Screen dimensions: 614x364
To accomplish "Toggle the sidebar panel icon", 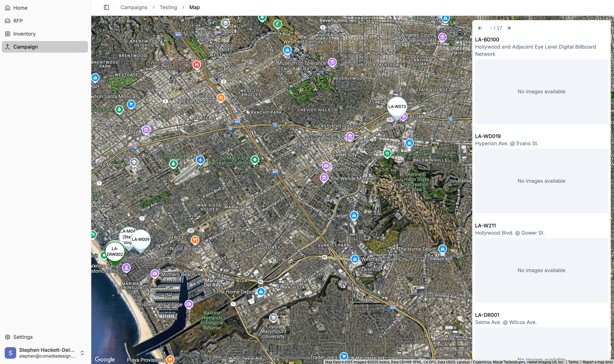I will pos(106,7).
